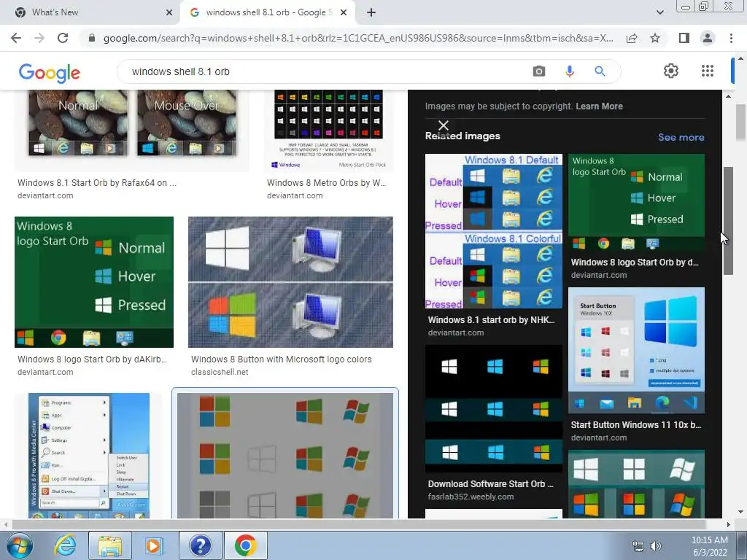Open Chrome side panel icon
The height and width of the screenshot is (560, 747).
[x=684, y=38]
